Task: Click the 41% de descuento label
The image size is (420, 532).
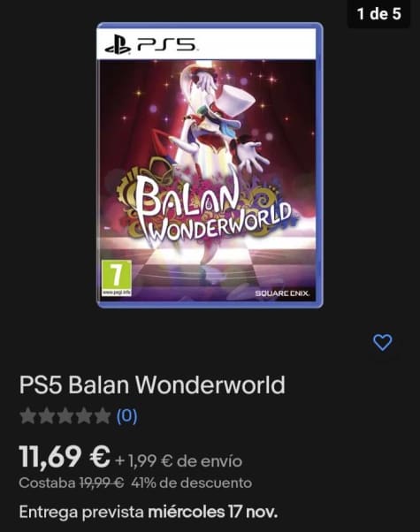Action: point(192,483)
